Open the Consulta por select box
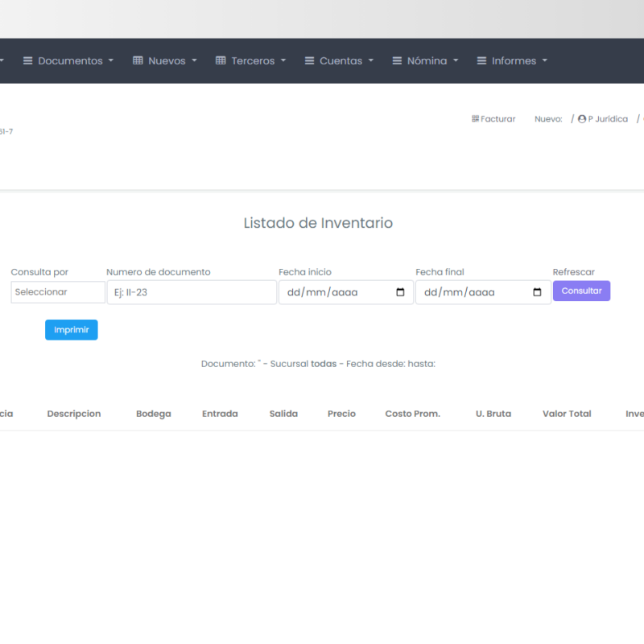The height and width of the screenshot is (644, 644). coord(58,292)
